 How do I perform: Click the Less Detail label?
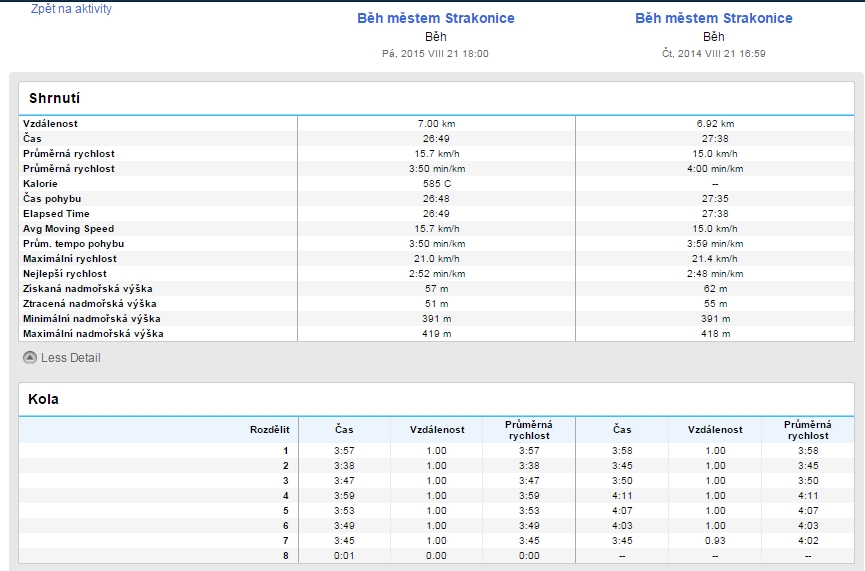point(71,357)
